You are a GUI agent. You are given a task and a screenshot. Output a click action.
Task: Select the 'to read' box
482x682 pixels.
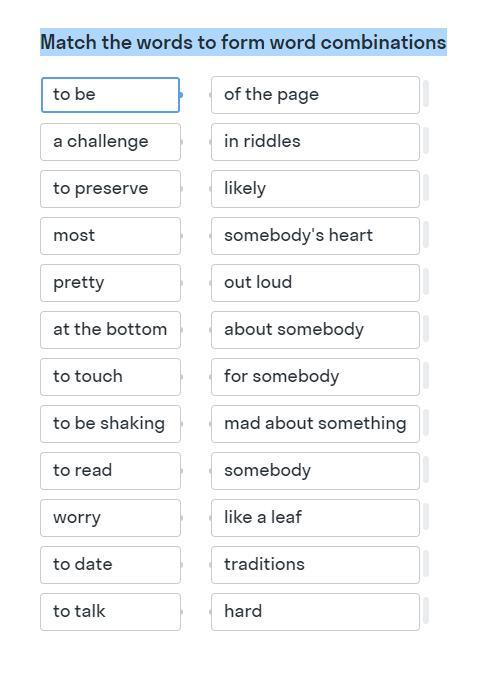pos(110,471)
